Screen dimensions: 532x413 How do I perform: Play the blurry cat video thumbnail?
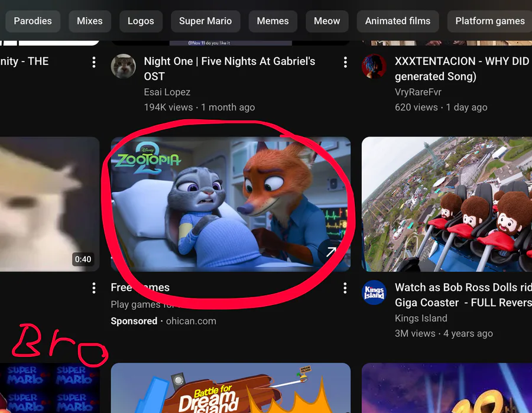pos(50,204)
